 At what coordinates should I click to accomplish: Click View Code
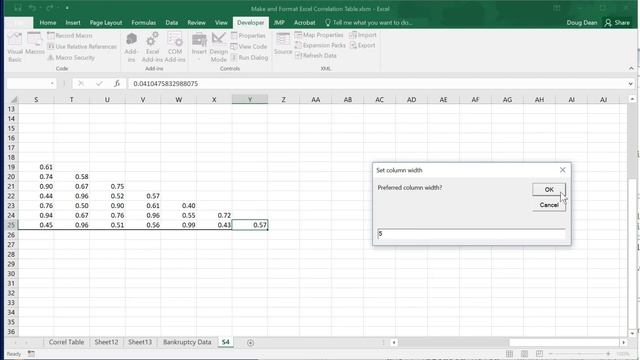click(x=249, y=47)
